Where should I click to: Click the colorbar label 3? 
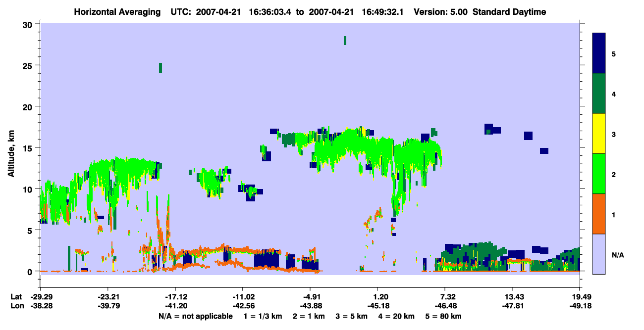click(x=614, y=134)
